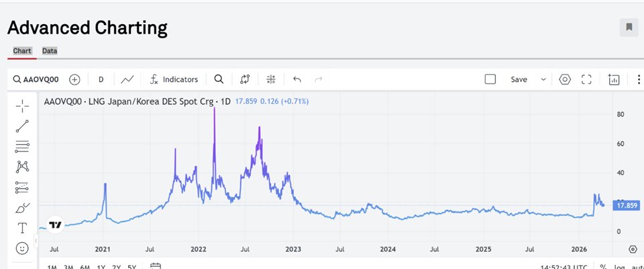644x269 pixels.
Task: Switch to the Data tab
Action: click(x=50, y=51)
